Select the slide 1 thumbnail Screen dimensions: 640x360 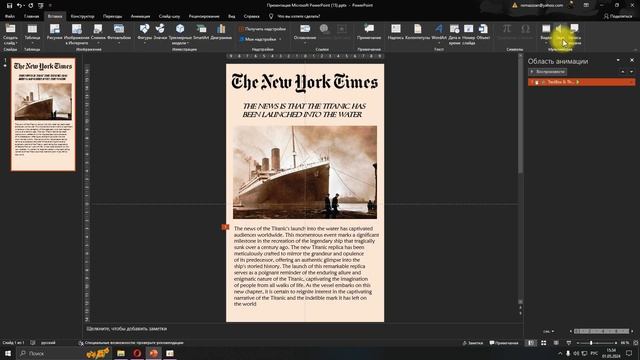[43, 114]
